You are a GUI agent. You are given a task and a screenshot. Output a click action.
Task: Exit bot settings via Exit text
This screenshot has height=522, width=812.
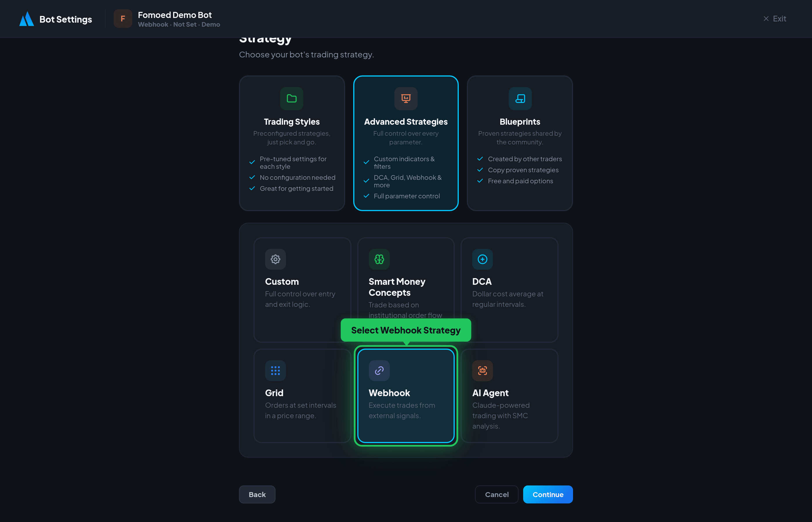(779, 19)
